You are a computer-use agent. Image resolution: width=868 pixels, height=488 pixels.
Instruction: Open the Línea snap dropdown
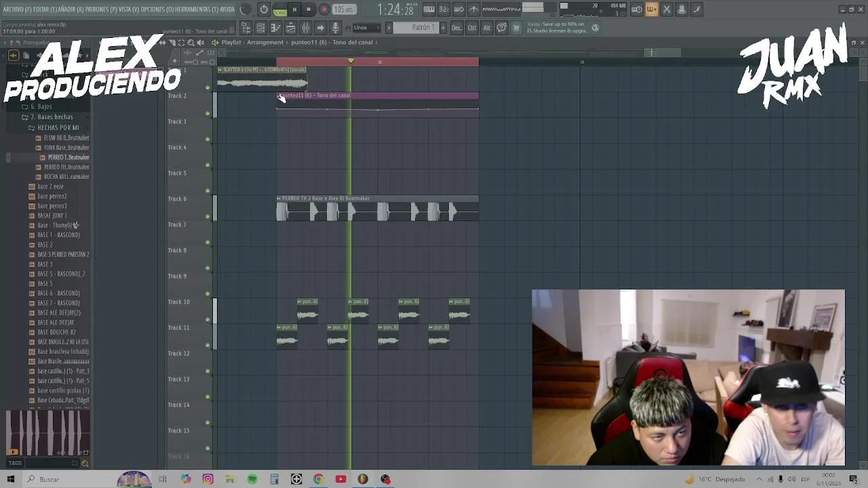pyautogui.click(x=367, y=28)
